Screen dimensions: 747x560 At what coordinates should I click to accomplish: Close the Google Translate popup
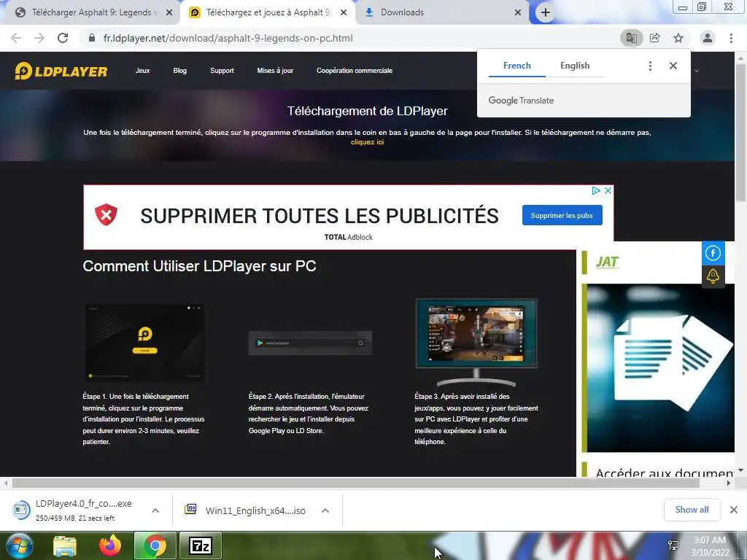pos(673,66)
